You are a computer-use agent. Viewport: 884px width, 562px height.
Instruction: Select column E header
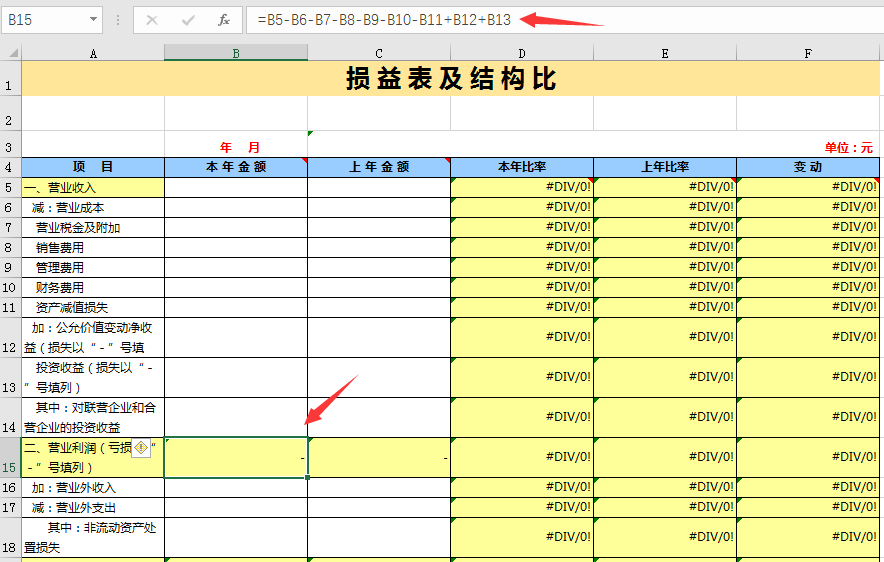[665, 53]
